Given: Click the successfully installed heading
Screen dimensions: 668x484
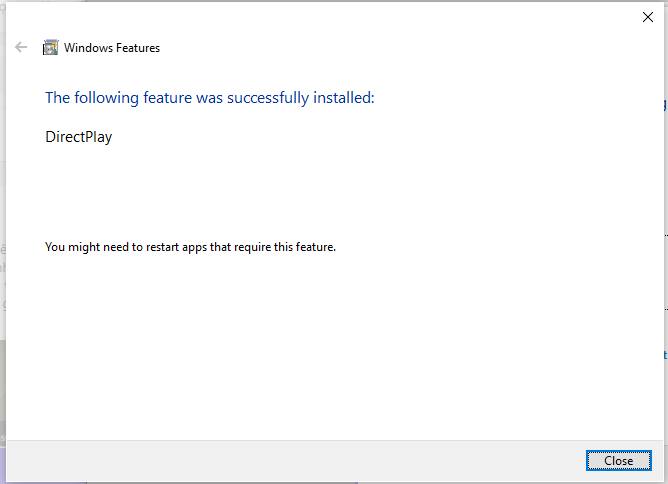Looking at the screenshot, I should [209, 98].
